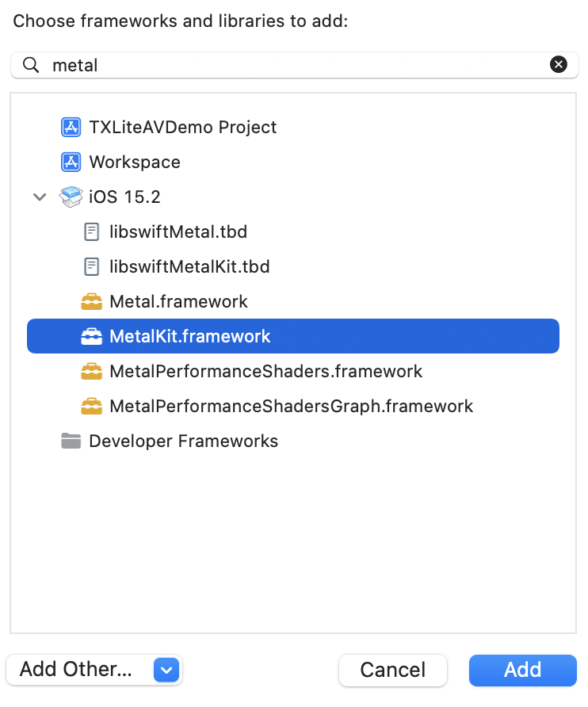Click the Workspace Xcode icon
Image resolution: width=588 pixels, height=707 pixels.
tap(71, 162)
